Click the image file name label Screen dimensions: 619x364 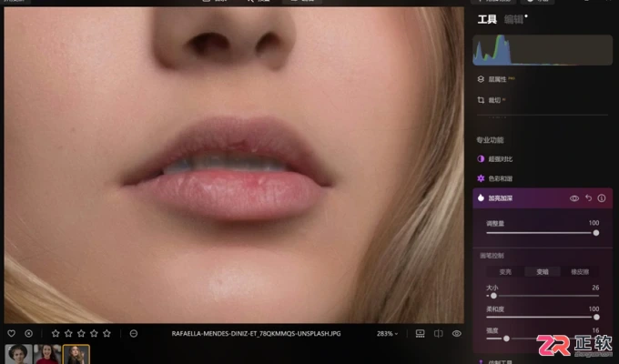tap(256, 334)
